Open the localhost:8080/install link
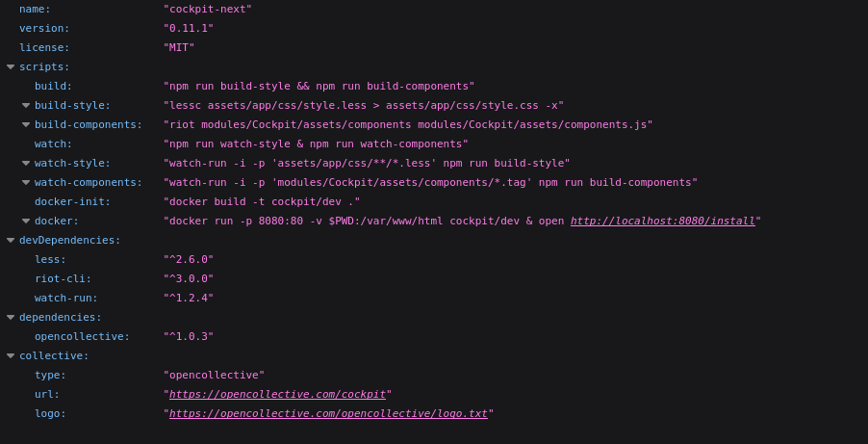This screenshot has height=444, width=868. tap(662, 221)
